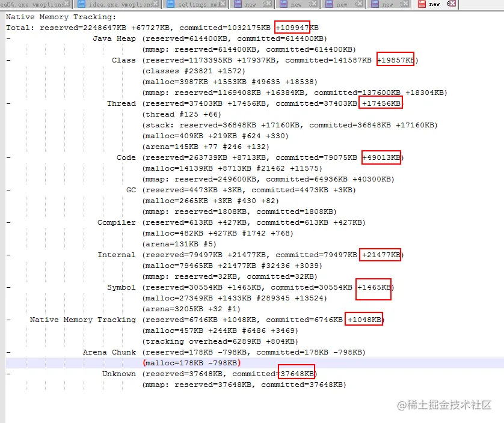
Task: Click '+21477KB' committed delta in Internal line
Action: pos(381,255)
